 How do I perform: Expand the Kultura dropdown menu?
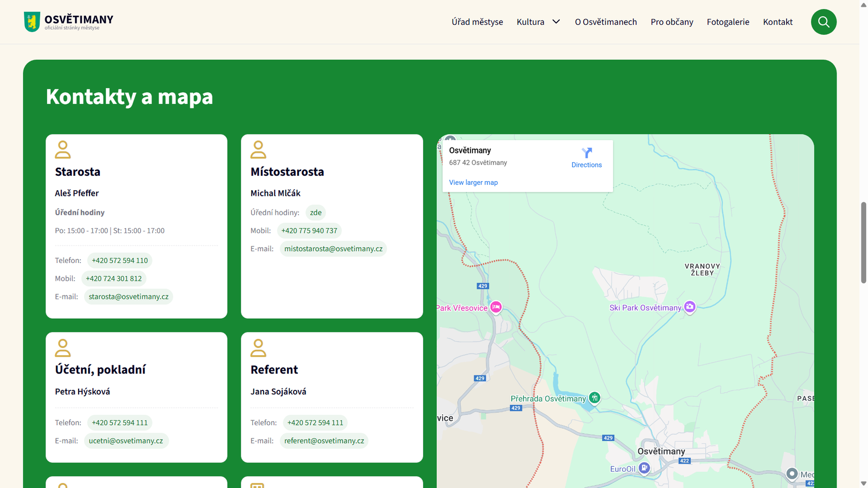538,22
